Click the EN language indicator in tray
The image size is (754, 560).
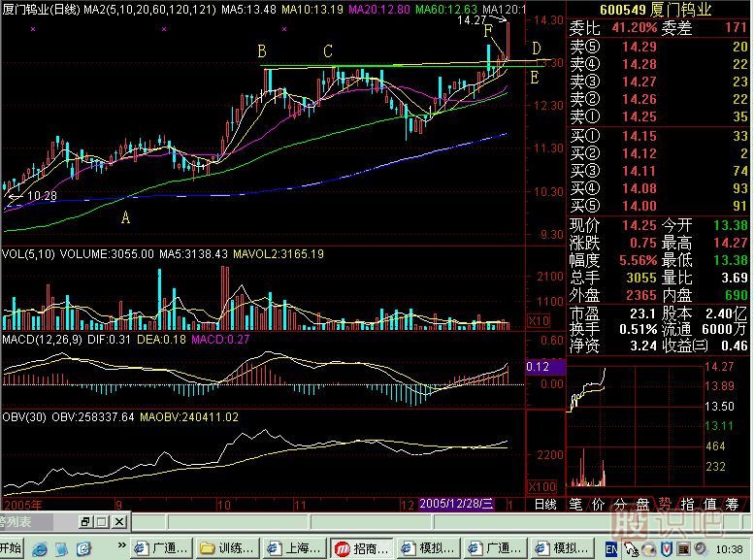611,548
